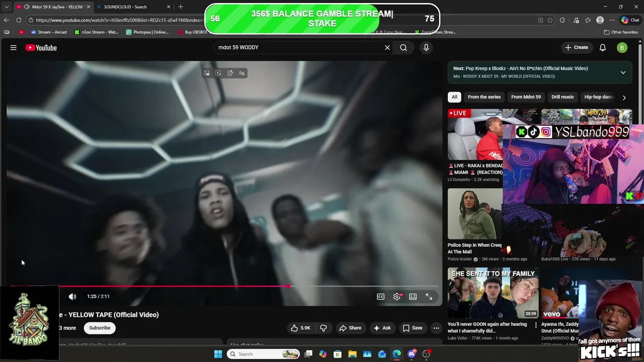Open the LIVE RAKAI x BENDADON thumbnail
Screen dimensions: 644x362
click(475, 134)
